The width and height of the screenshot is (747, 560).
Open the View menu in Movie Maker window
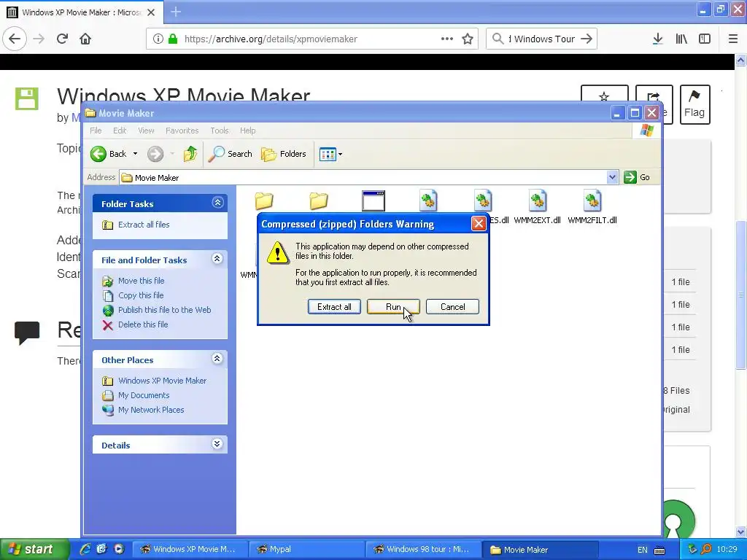pos(146,131)
